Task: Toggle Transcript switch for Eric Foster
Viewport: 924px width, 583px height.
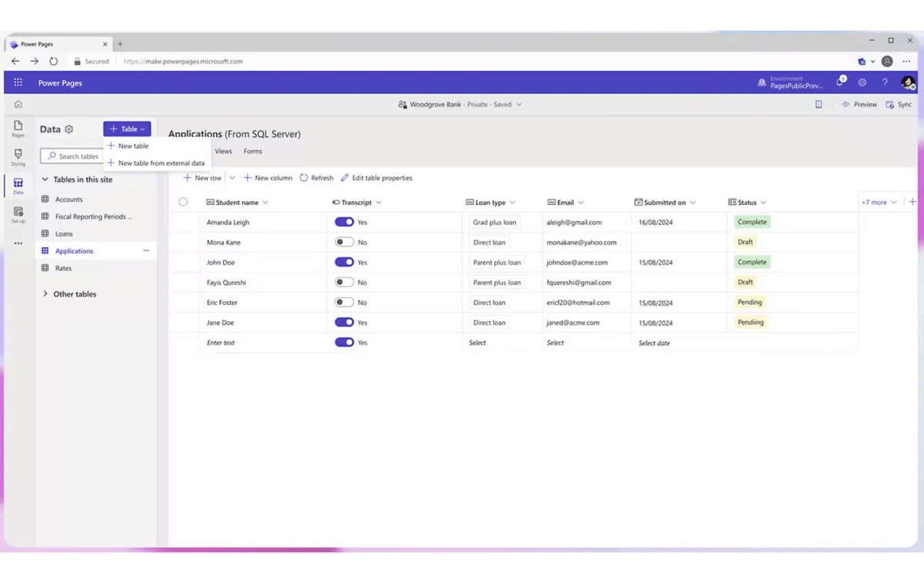Action: tap(344, 302)
